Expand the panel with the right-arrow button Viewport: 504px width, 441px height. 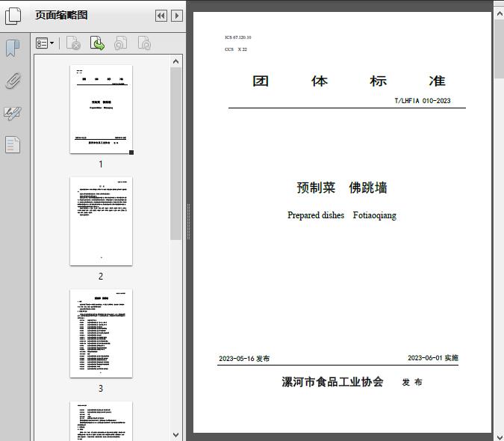[x=177, y=16]
